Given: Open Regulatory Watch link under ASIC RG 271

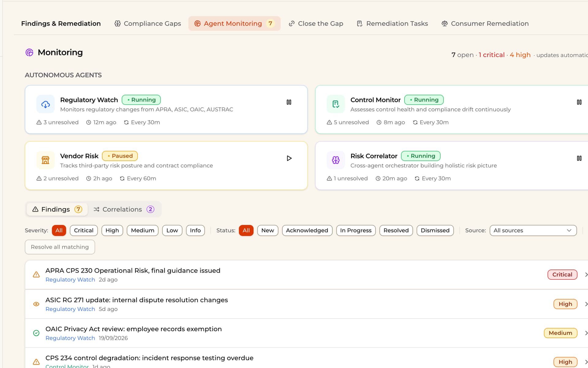Looking at the screenshot, I should coord(70,309).
